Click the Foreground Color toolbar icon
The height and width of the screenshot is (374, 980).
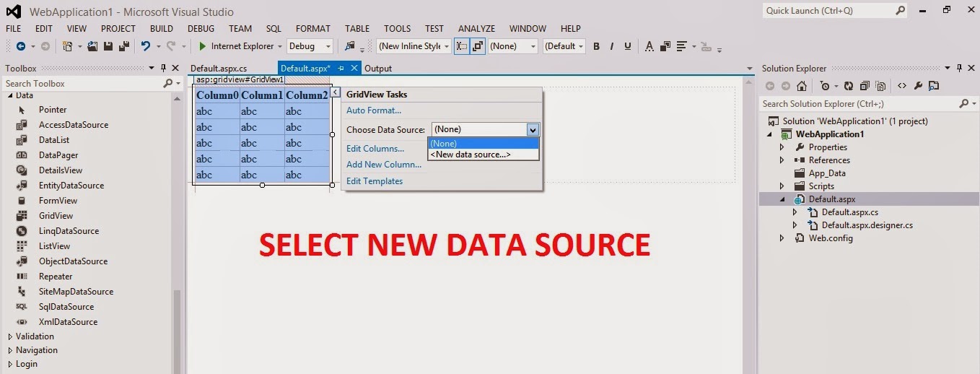coord(649,46)
